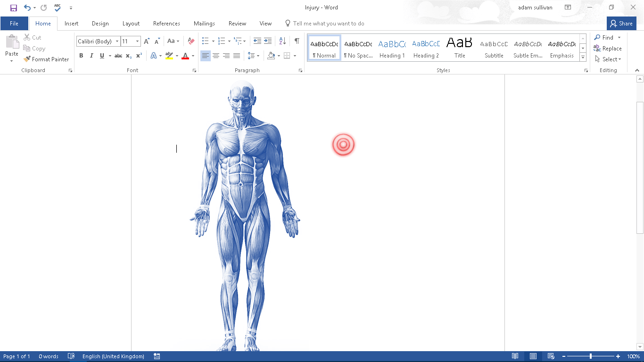Apply superscript formatting
Image resolution: width=644 pixels, height=362 pixels.
click(138, 55)
